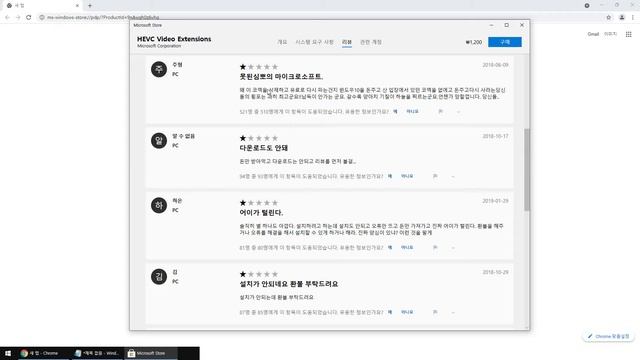This screenshot has width=640, height=360.
Task: Open the 이미지 link next to Gmail
Action: 610,34
